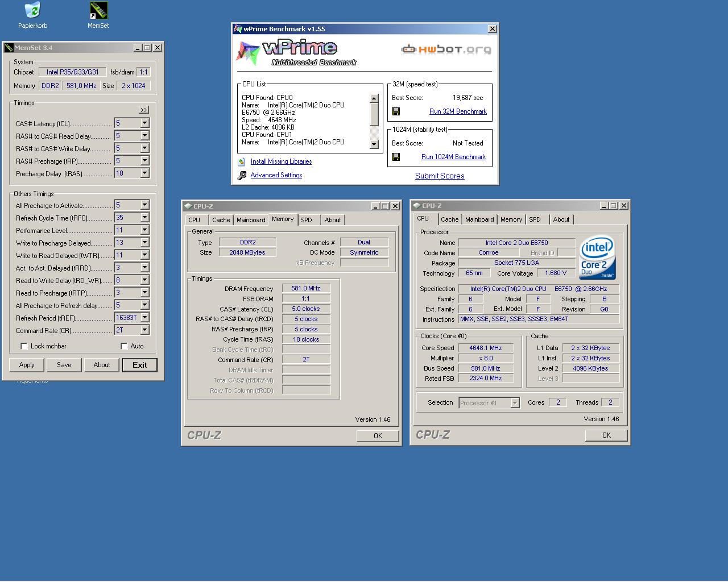728x582 pixels.
Task: Open the RAS# Precharge (tRP) dropdown
Action: tap(144, 161)
